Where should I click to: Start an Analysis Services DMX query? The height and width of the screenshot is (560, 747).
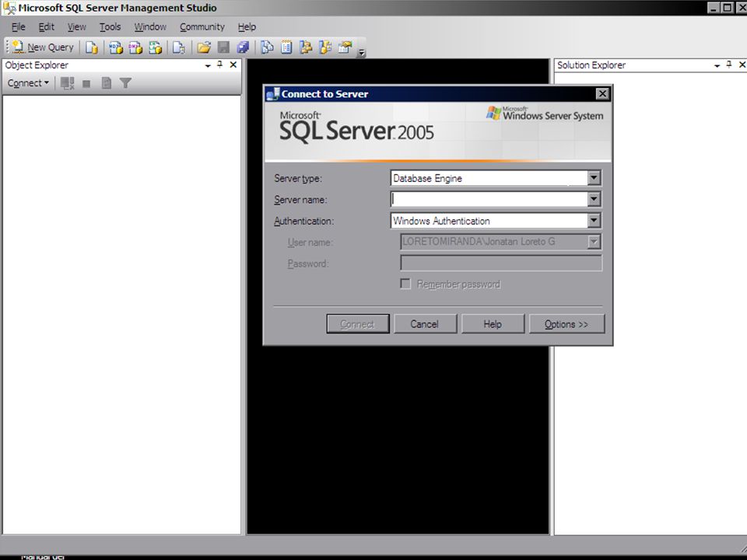click(x=135, y=47)
